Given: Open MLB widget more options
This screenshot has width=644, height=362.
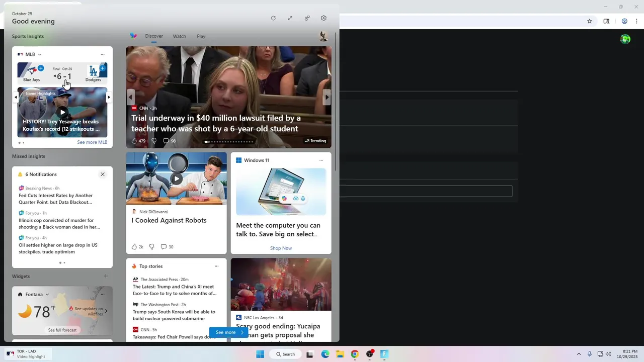Looking at the screenshot, I should (103, 54).
